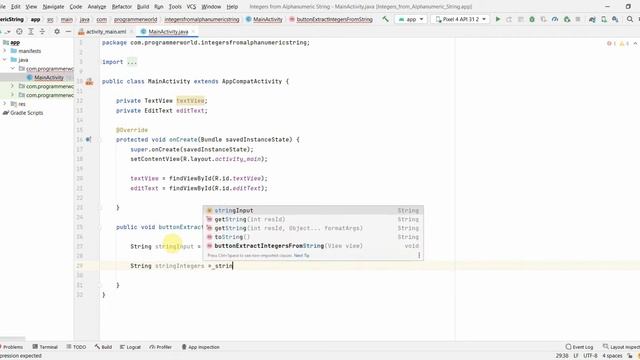This screenshot has height=360, width=640.
Task: Select Opened File target icon in Project panel
Action: click(x=19, y=31)
